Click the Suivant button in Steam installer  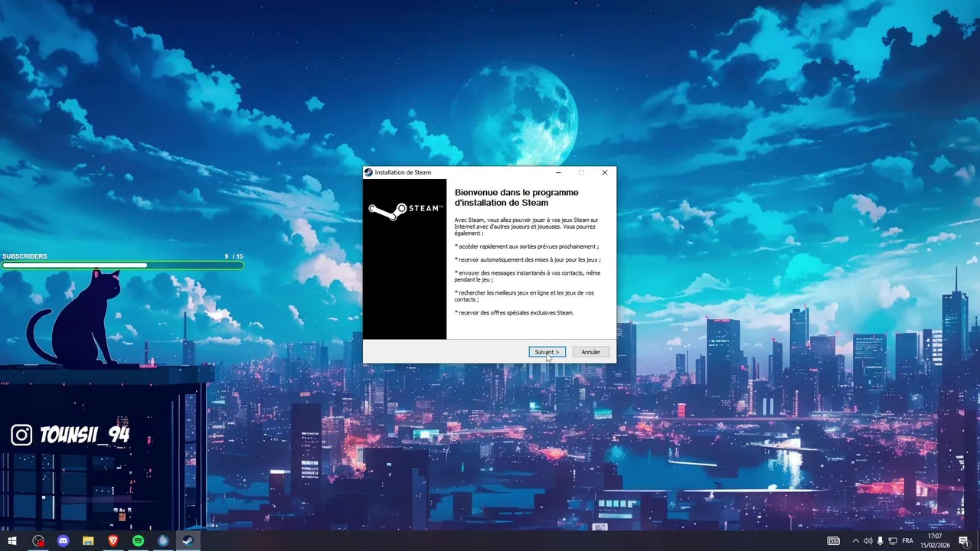point(547,352)
